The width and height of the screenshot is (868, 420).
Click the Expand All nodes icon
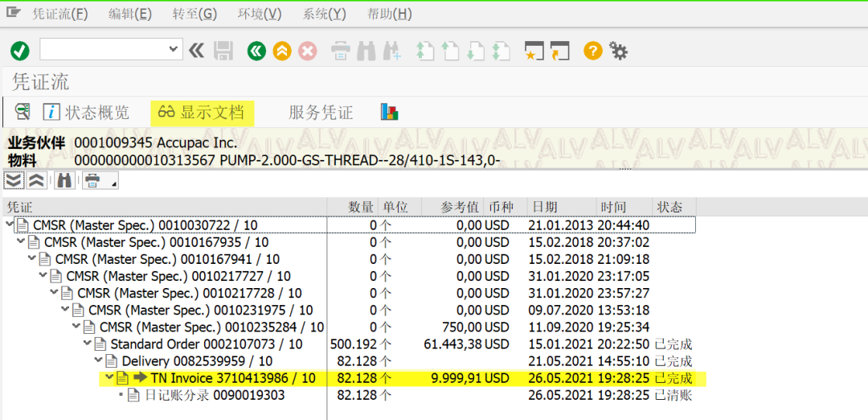14,180
